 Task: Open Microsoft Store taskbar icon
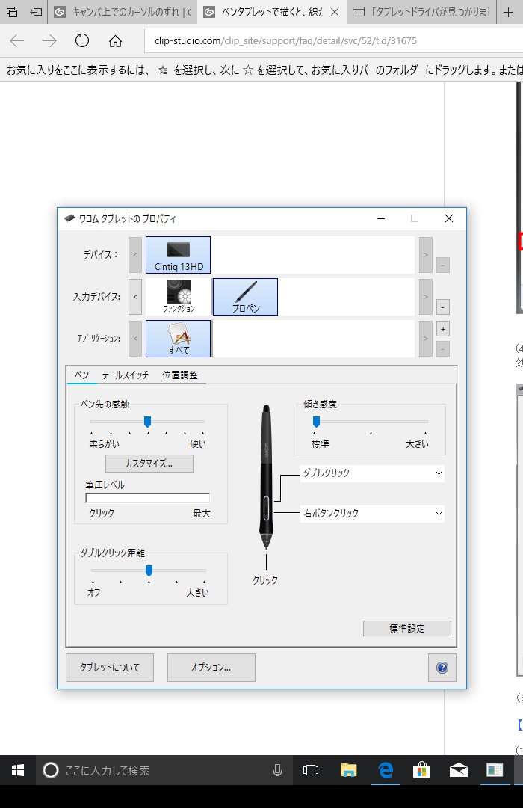(421, 771)
